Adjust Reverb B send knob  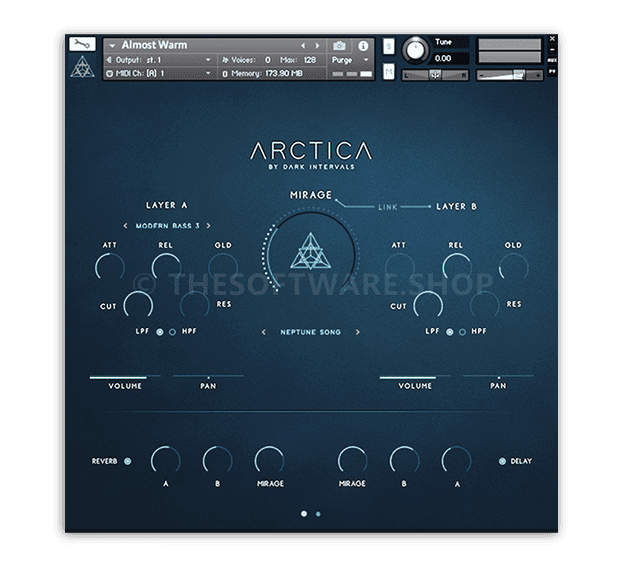click(217, 460)
